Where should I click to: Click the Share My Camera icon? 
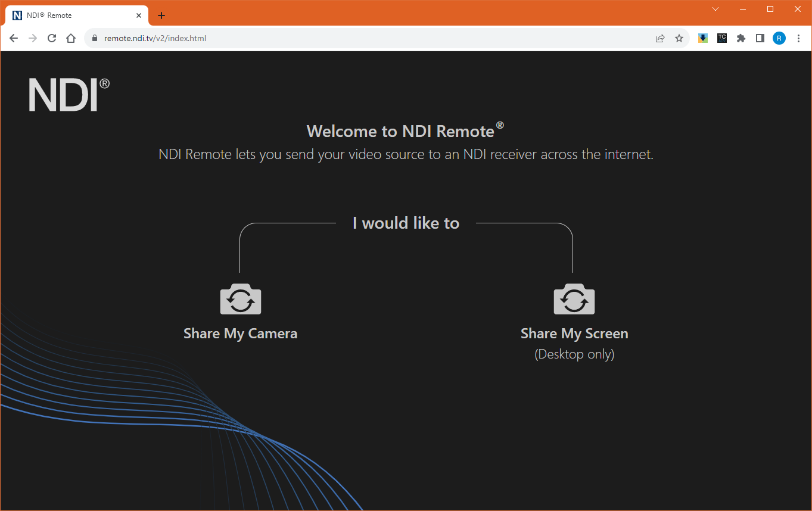(x=240, y=299)
